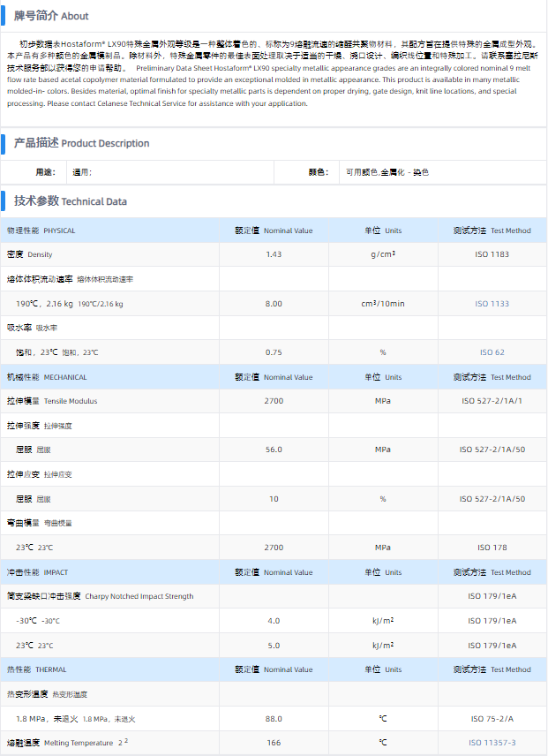This screenshot has height=756, width=548.
Task: Click the 可用颜色,金属化 - 染色 color value
Action: (387, 172)
